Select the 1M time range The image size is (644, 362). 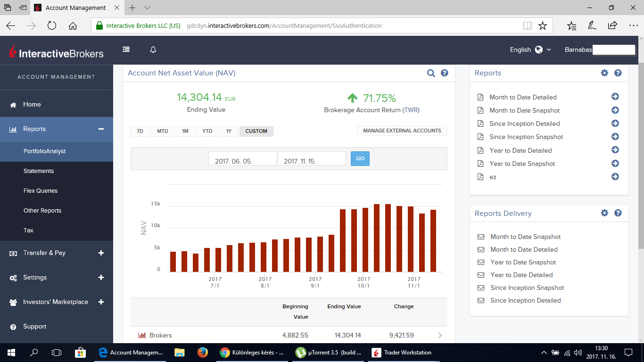click(185, 131)
